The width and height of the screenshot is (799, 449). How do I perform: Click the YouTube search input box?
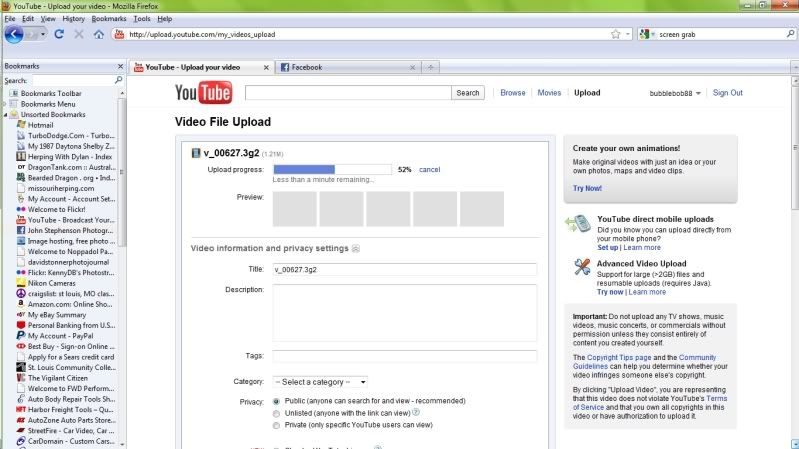point(348,93)
